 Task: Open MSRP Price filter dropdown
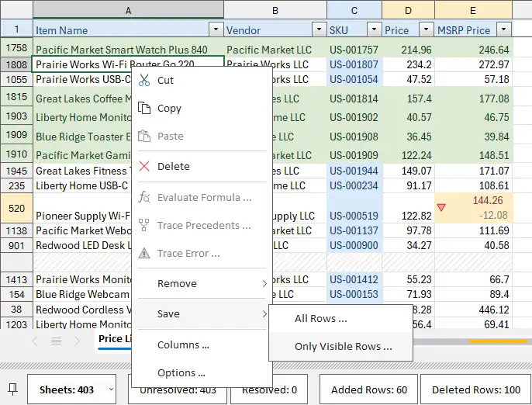point(504,29)
